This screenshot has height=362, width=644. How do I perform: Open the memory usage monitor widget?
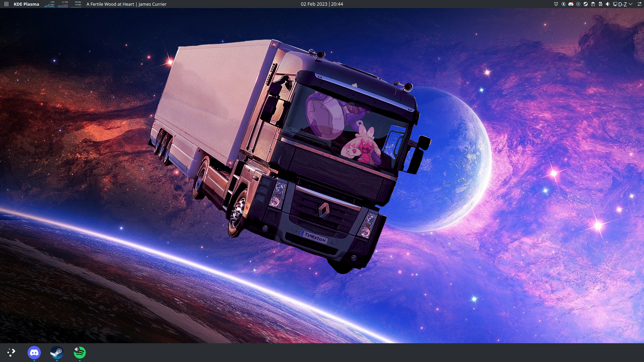click(63, 4)
